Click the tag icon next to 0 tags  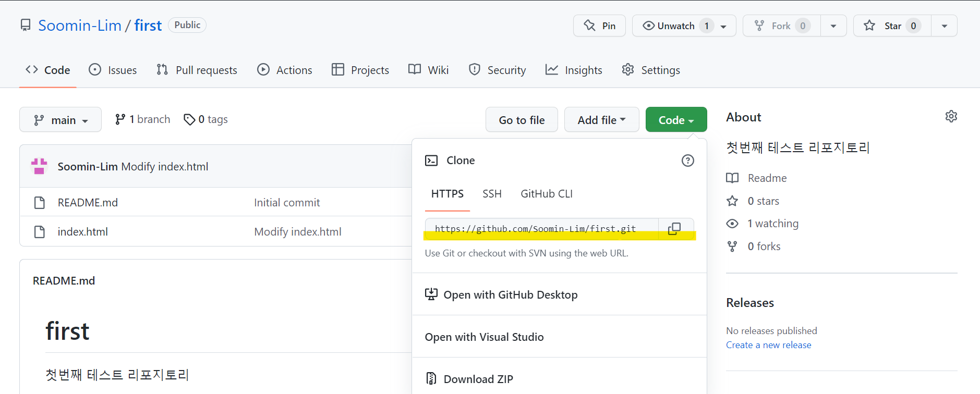(x=189, y=120)
